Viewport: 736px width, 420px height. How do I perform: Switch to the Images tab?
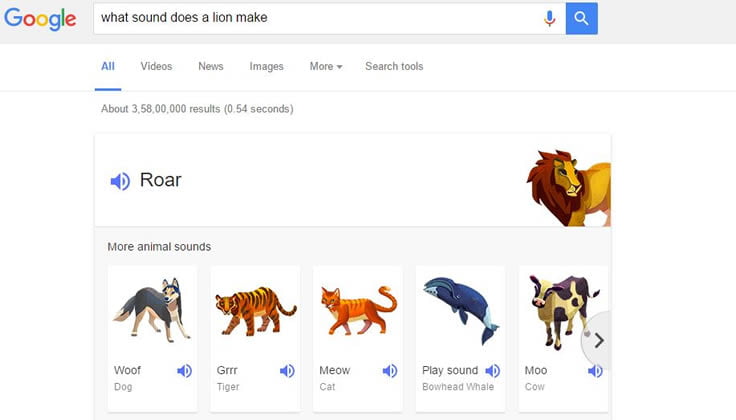coord(266,67)
